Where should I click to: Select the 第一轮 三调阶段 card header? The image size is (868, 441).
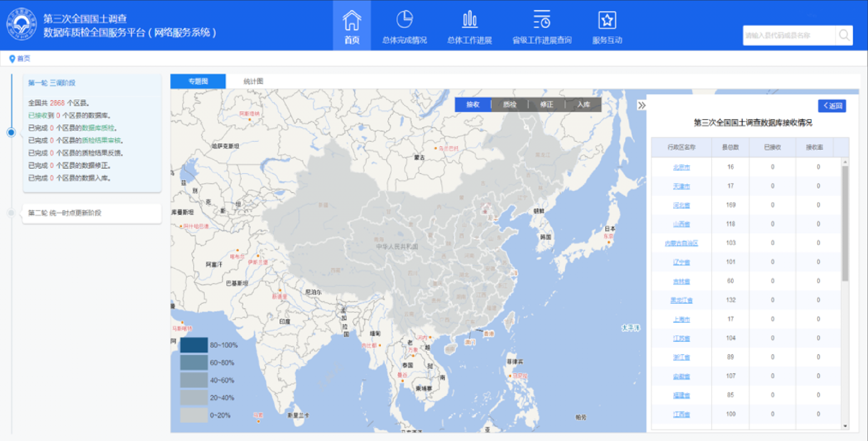click(x=52, y=83)
